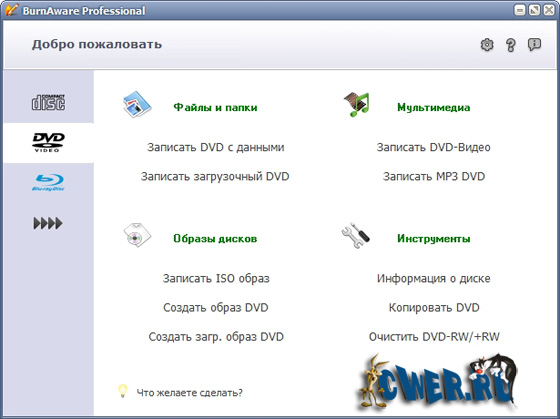Choose Записать загрузочный DVD
The image size is (560, 419).
coord(215,176)
